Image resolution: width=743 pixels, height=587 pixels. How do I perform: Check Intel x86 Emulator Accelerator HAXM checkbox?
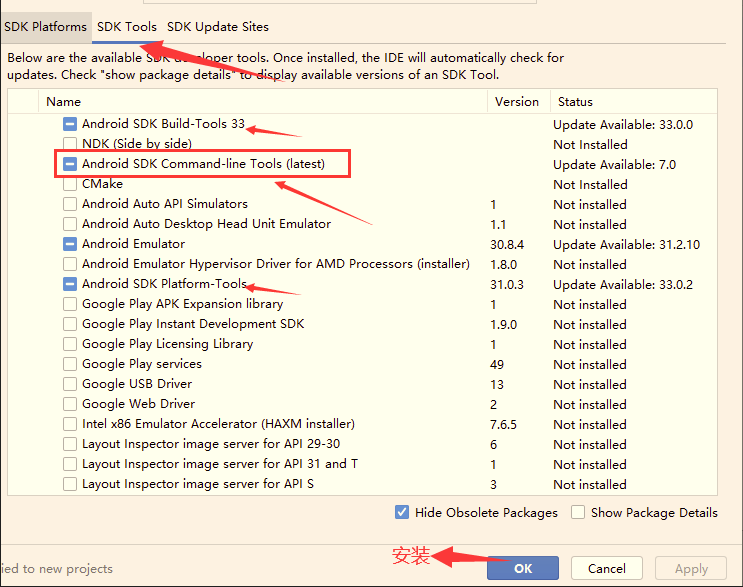tap(70, 424)
